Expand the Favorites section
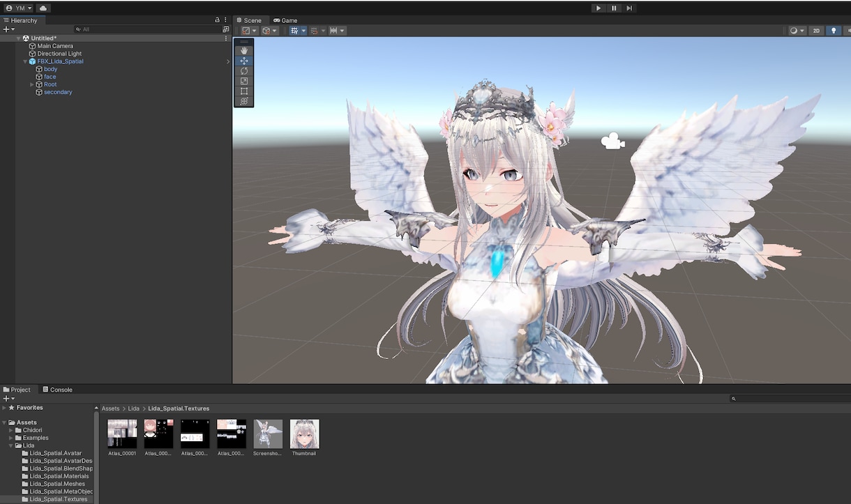The width and height of the screenshot is (851, 504). [x=4, y=408]
